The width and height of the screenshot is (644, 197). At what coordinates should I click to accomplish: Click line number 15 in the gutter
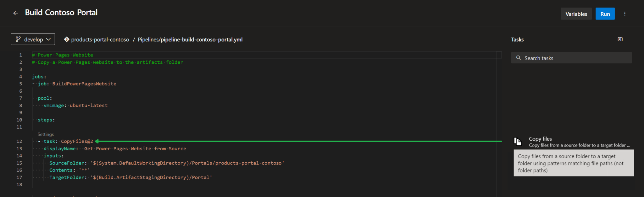tap(19, 163)
